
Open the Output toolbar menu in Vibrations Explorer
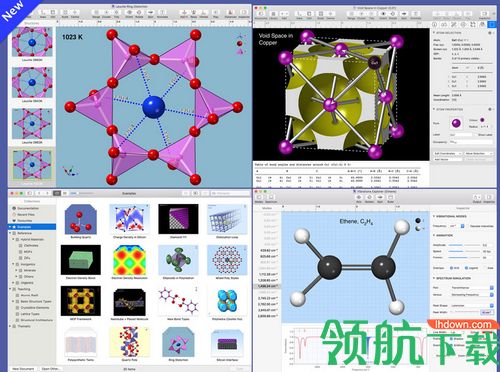477,197
